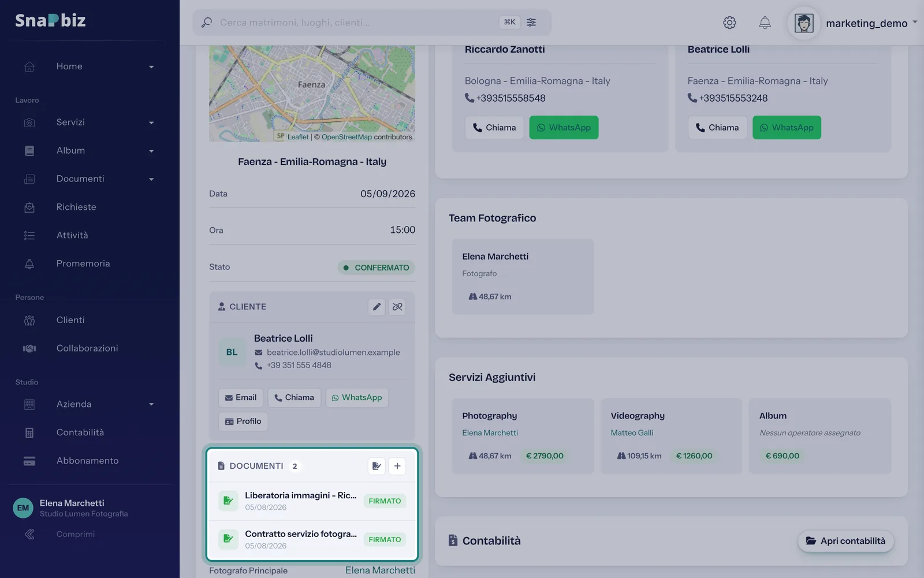
Task: Add a new document with plus icon
Action: pyautogui.click(x=397, y=466)
